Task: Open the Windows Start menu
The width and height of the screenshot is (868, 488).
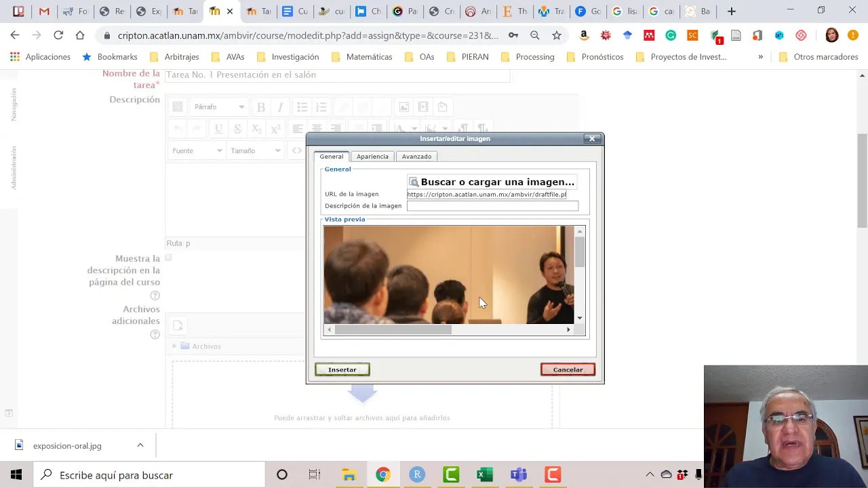Action: (x=16, y=475)
